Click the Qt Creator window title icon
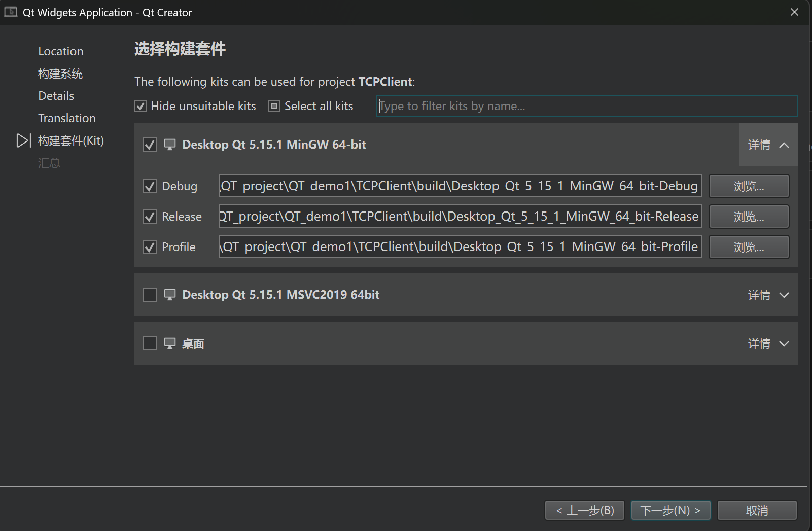Screen dimensions: 812x531 pos(11,12)
